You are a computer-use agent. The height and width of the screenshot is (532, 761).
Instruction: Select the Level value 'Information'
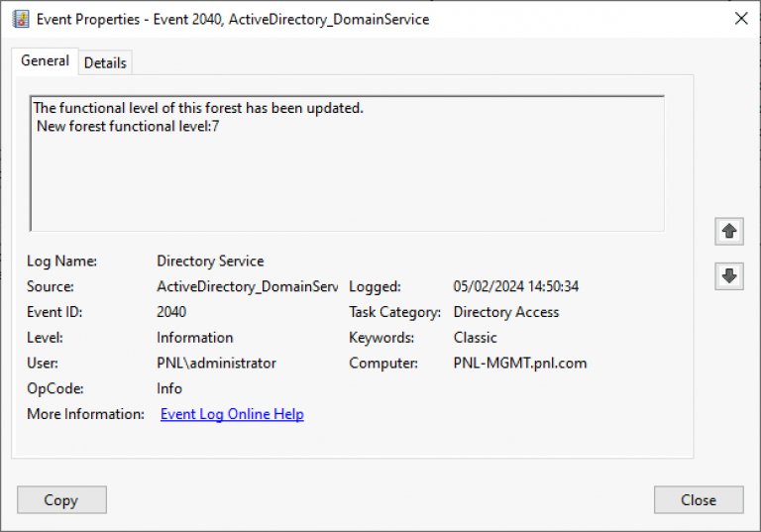pyautogui.click(x=194, y=338)
